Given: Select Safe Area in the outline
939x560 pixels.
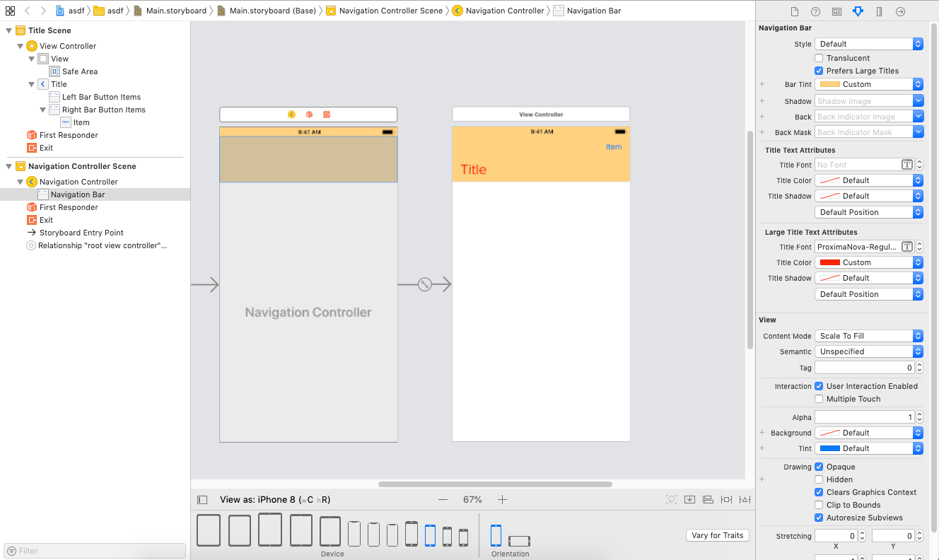Looking at the screenshot, I should click(x=74, y=71).
